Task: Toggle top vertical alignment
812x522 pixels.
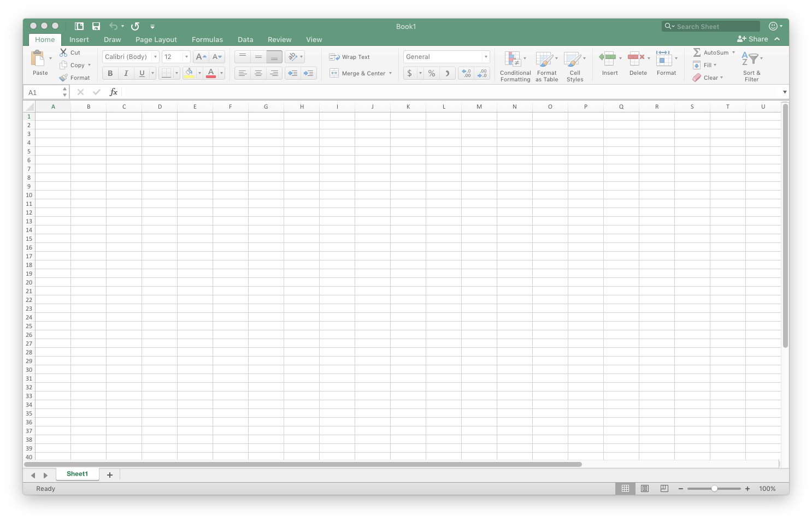Action: [x=243, y=57]
